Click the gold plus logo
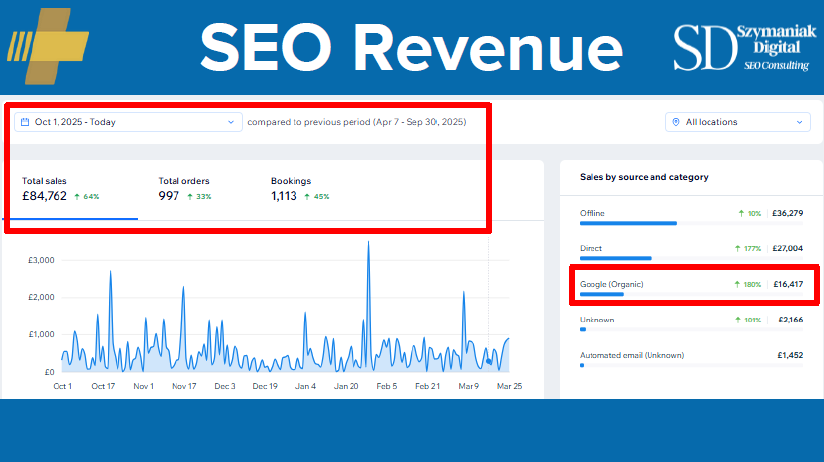Viewport: 824px width, 462px height. [x=42, y=45]
